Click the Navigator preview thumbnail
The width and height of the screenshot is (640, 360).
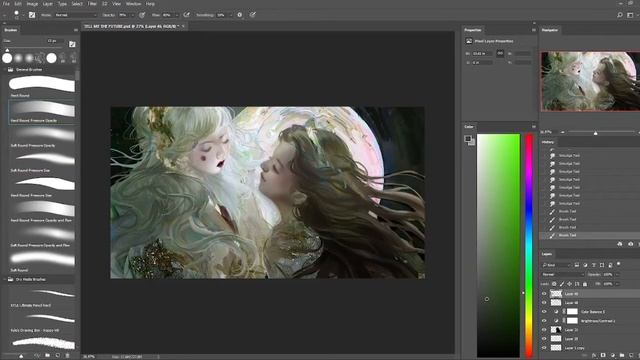pos(590,81)
